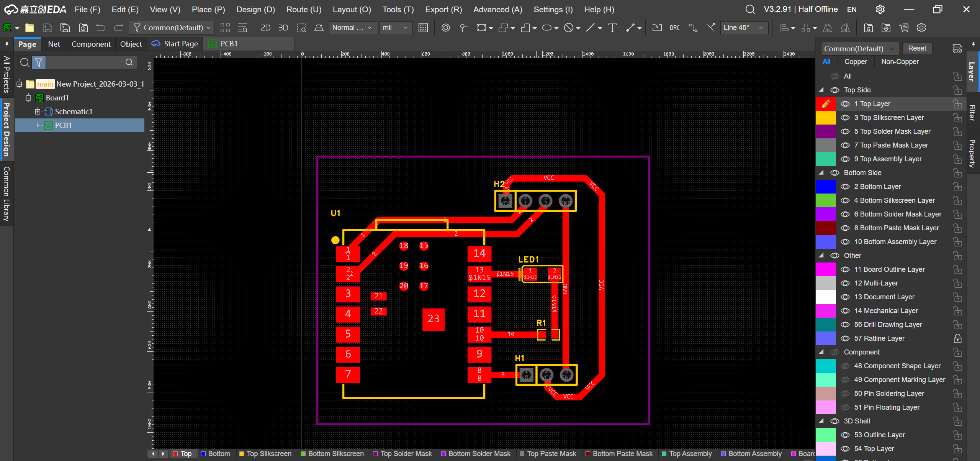The height and width of the screenshot is (461, 980).
Task: Click the 11 Board Outline Layer color swatch
Action: click(826, 269)
